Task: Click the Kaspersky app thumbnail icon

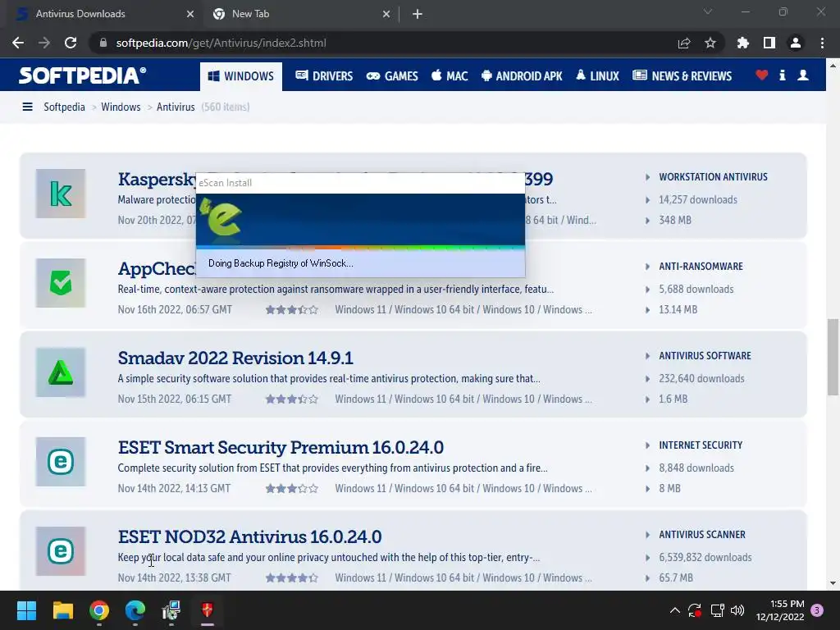Action: tap(61, 194)
